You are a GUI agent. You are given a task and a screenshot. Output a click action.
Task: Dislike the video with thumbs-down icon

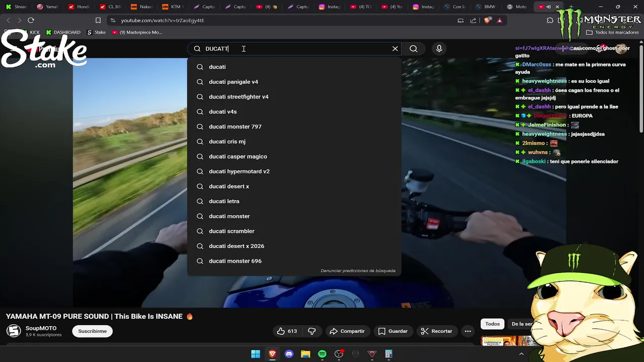(312, 331)
